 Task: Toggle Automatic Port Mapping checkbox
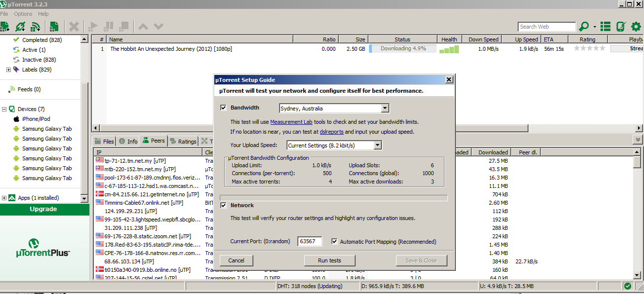point(335,241)
